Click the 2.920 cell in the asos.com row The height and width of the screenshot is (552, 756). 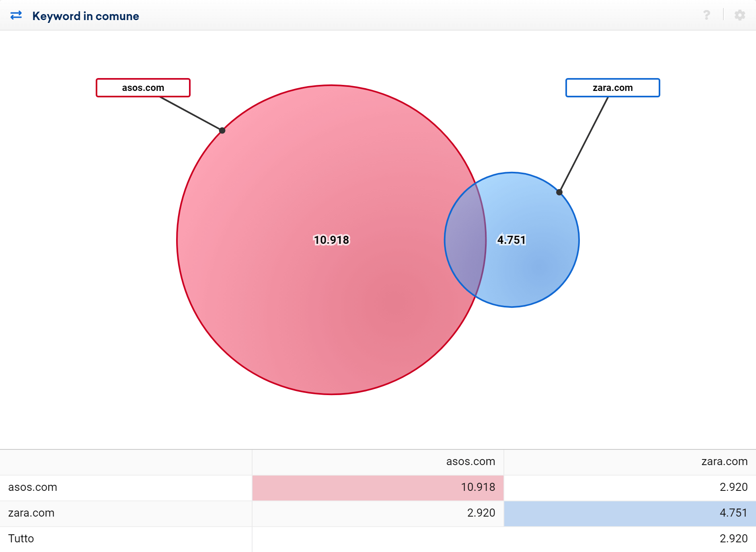click(630, 488)
